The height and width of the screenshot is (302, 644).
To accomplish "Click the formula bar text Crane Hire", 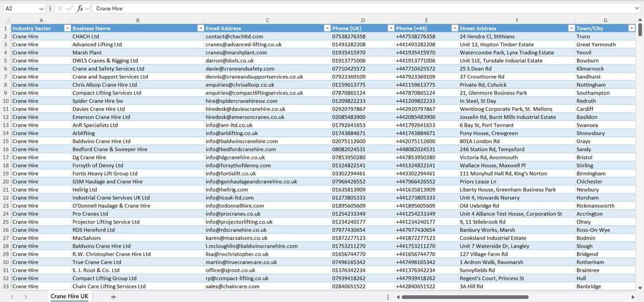I will 109,8.
